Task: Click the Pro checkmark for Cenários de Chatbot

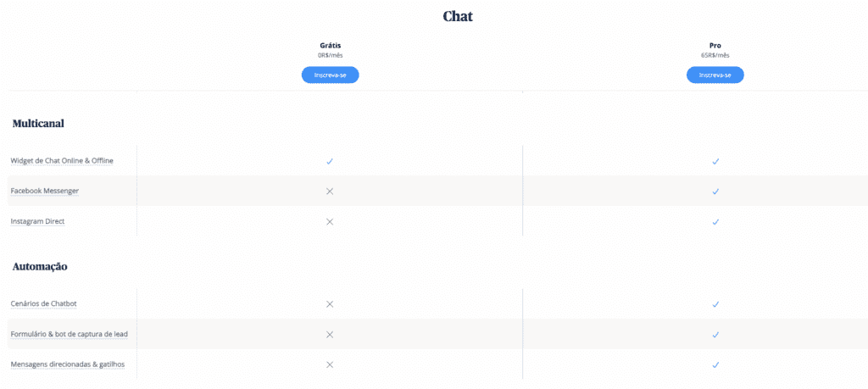Action: point(715,303)
